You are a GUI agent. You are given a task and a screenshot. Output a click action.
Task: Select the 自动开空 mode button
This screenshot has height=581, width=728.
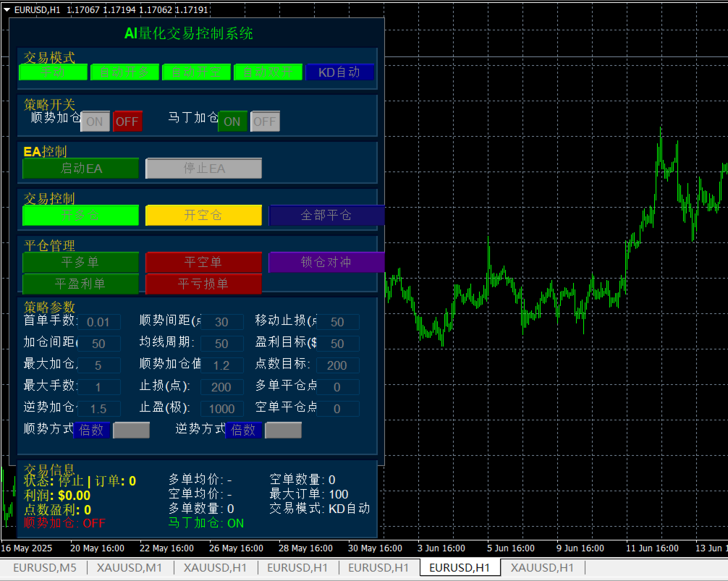[x=196, y=72]
